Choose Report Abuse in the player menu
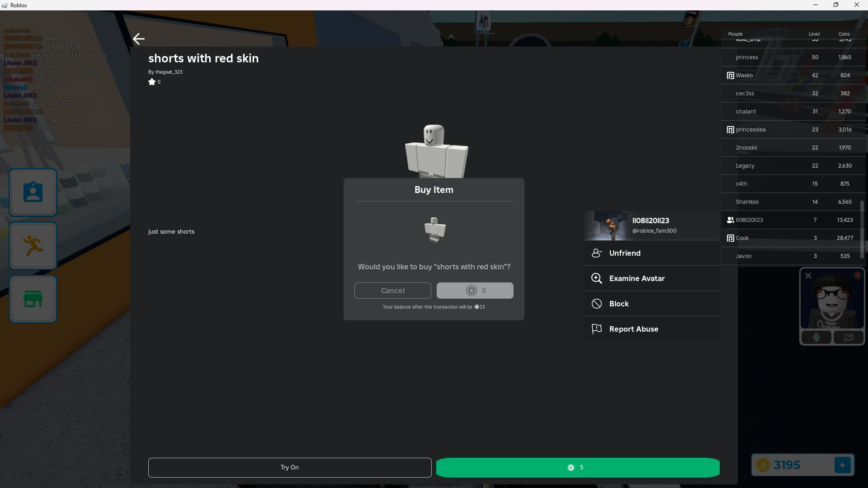 pos(652,329)
